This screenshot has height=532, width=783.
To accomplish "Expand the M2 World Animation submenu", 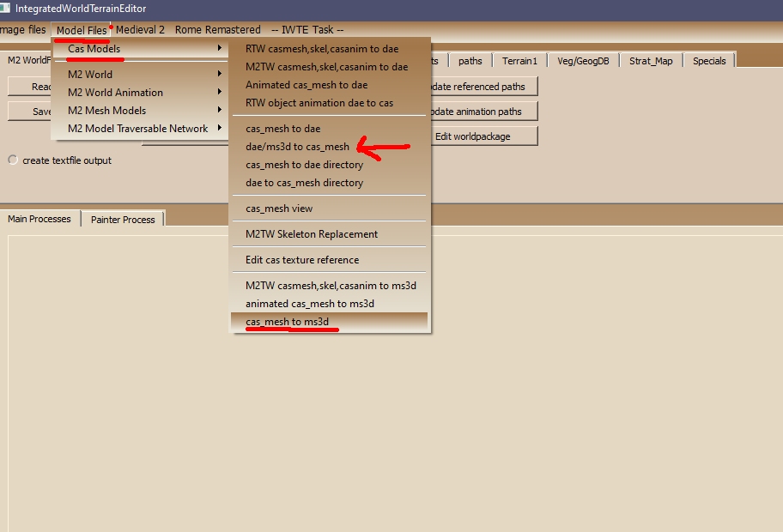I will (140, 93).
